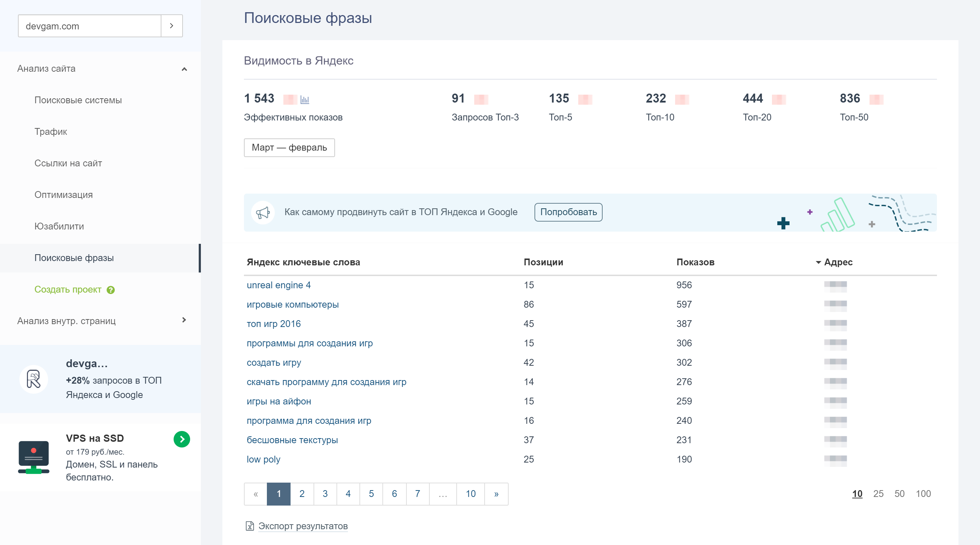This screenshot has width=980, height=545.
Task: Go to page 4
Action: [x=348, y=494]
